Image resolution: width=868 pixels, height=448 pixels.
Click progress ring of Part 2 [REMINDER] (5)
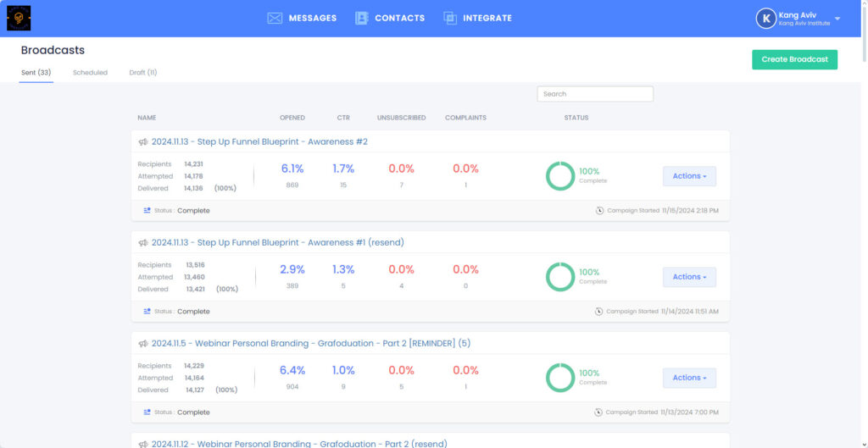point(560,378)
